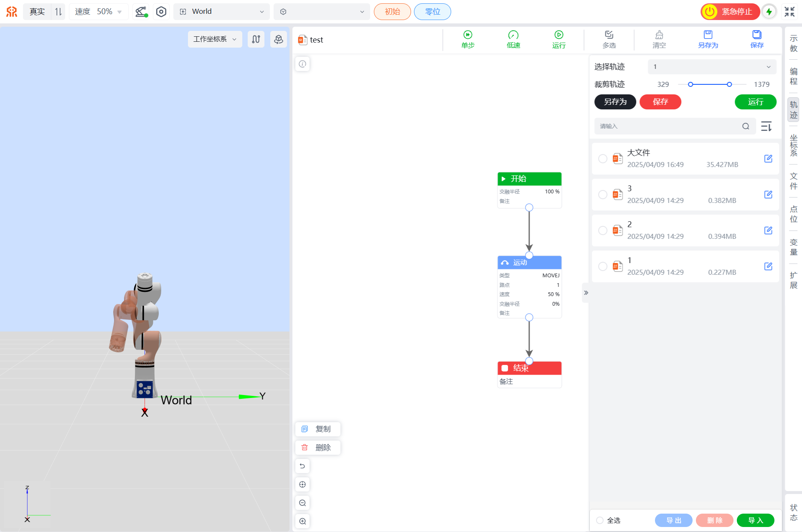The height and width of the screenshot is (532, 802).
Task: Click the zoom-in magnifier icon on canvas
Action: pyautogui.click(x=302, y=521)
